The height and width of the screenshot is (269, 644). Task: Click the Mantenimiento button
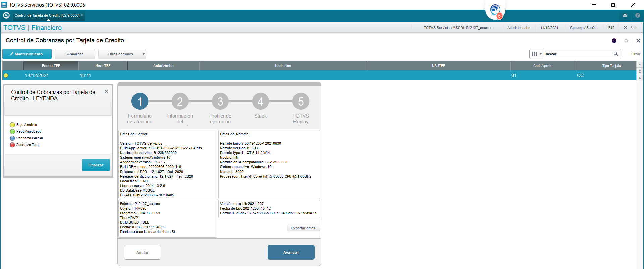click(x=27, y=54)
